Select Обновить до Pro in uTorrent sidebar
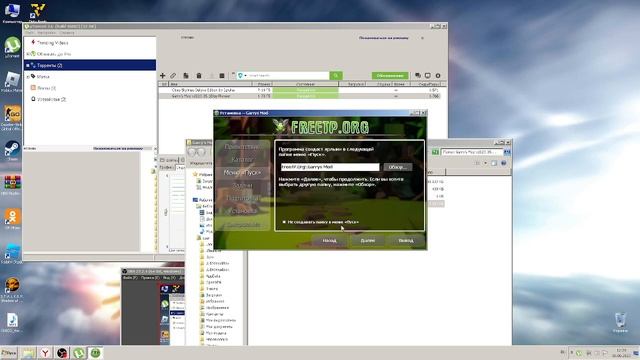This screenshot has height=360, width=640. [x=53, y=54]
